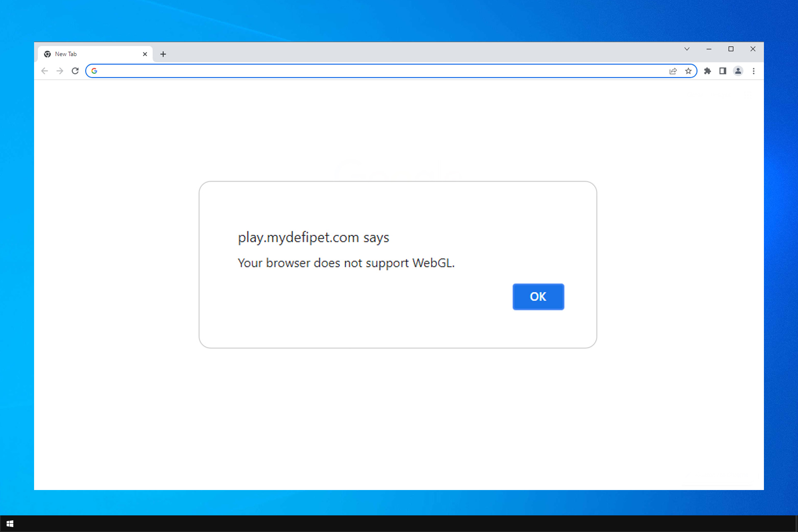
Task: Click the Google icon in the address bar
Action: pos(94,71)
